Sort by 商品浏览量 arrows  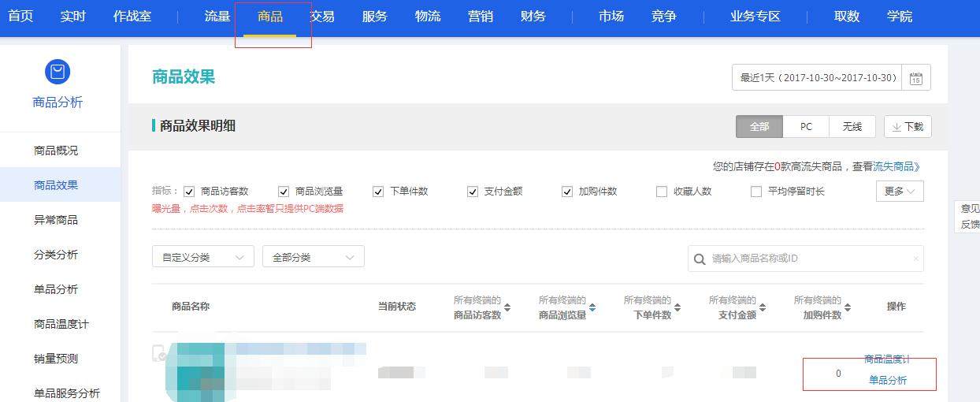(x=592, y=307)
